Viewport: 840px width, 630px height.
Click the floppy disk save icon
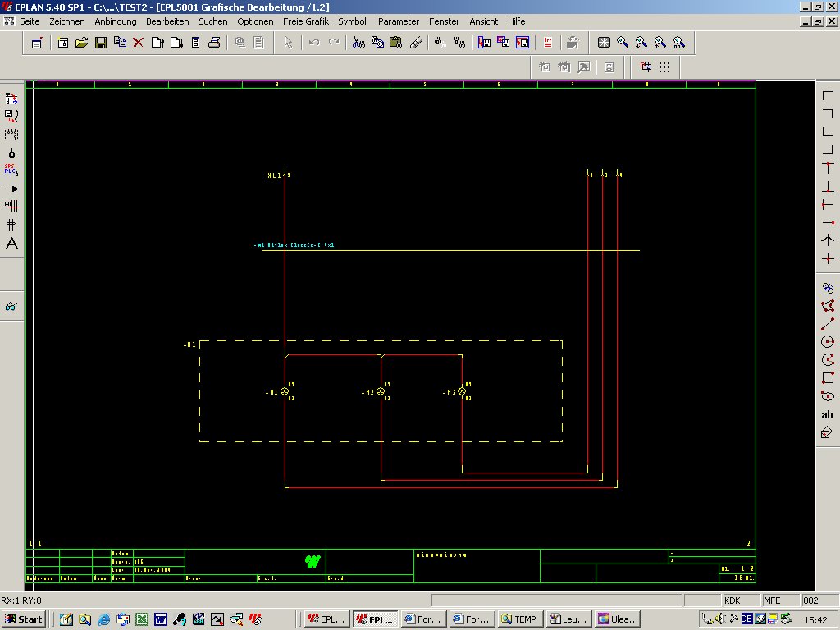pyautogui.click(x=101, y=43)
